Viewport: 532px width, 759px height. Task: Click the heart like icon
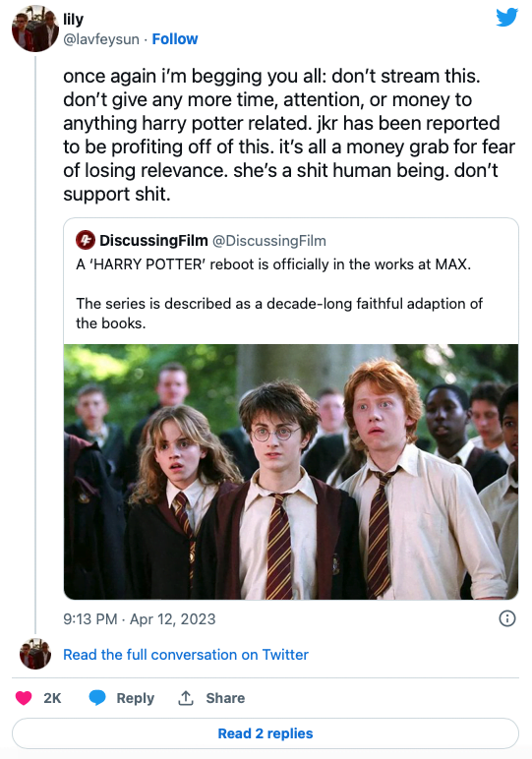click(24, 698)
